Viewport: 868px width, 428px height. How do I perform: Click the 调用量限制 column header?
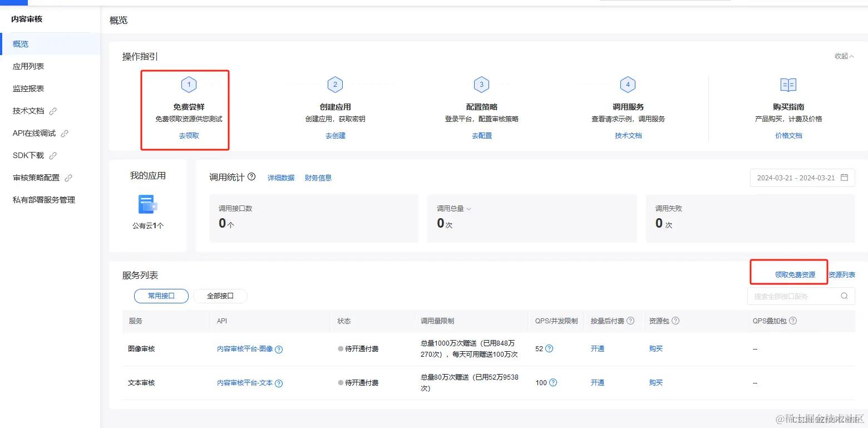click(437, 321)
